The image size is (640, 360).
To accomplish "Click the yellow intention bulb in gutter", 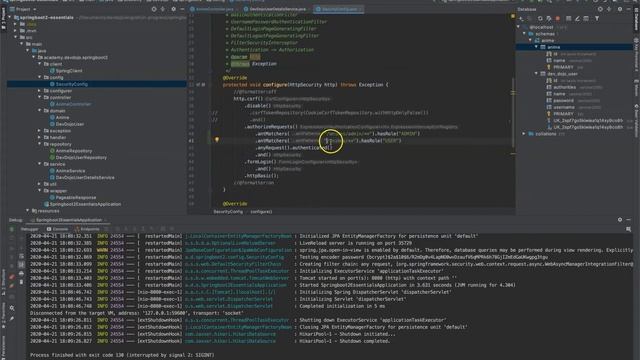I will tap(217, 140).
